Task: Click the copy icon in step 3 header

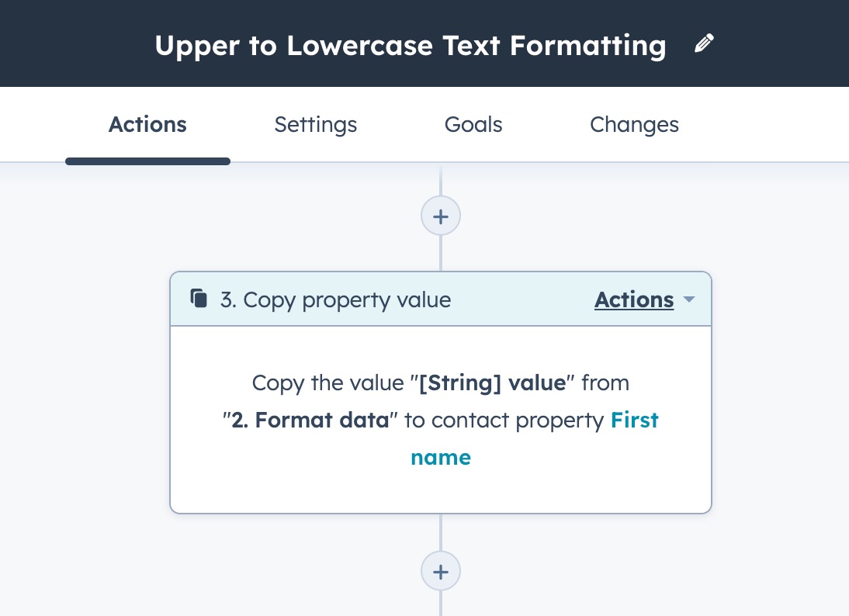Action: (199, 299)
